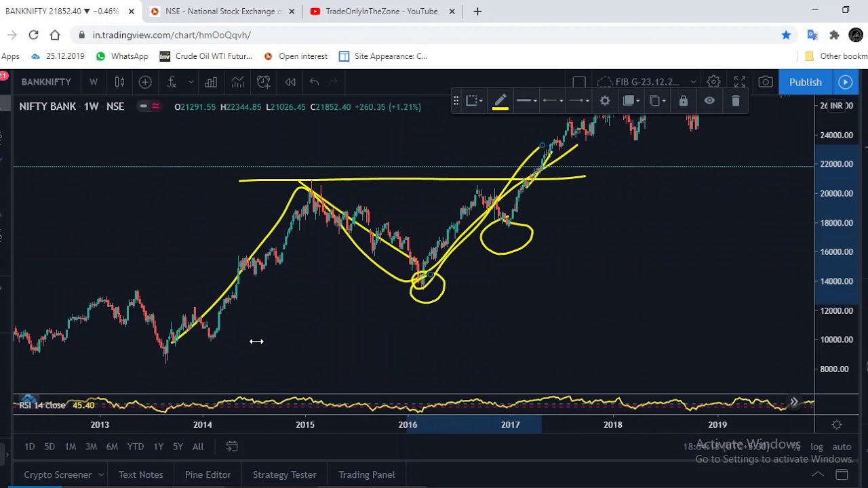Click the Publish button
The width and height of the screenshot is (868, 488).
(806, 82)
